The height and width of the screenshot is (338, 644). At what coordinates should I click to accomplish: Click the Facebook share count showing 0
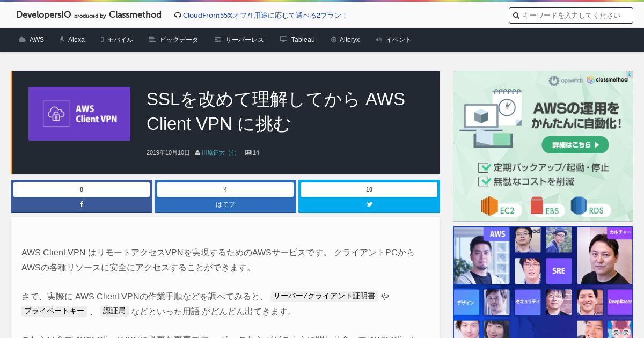coord(82,189)
